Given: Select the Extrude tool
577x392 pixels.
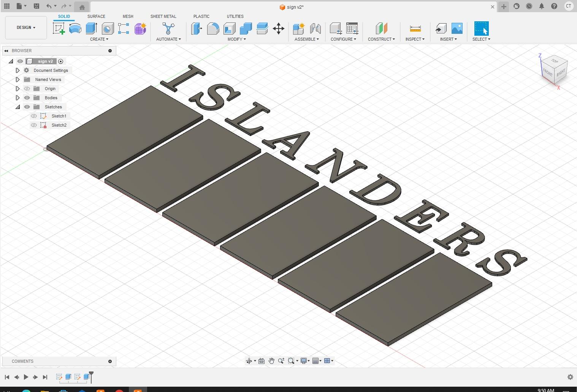Looking at the screenshot, I should [91, 29].
